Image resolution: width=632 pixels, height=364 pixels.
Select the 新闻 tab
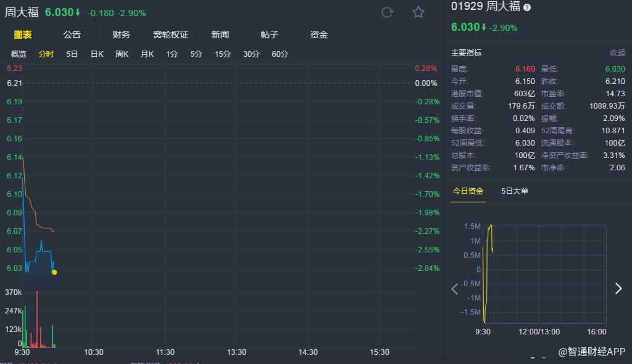(220, 35)
